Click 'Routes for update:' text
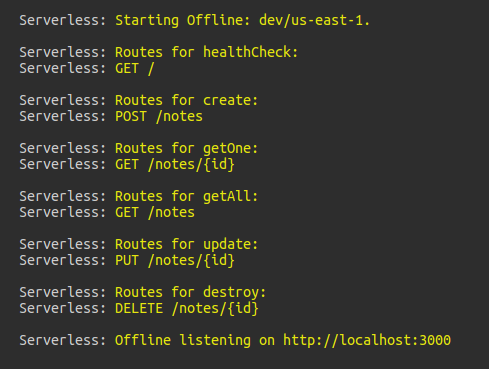489x369 pixels. [x=186, y=244]
